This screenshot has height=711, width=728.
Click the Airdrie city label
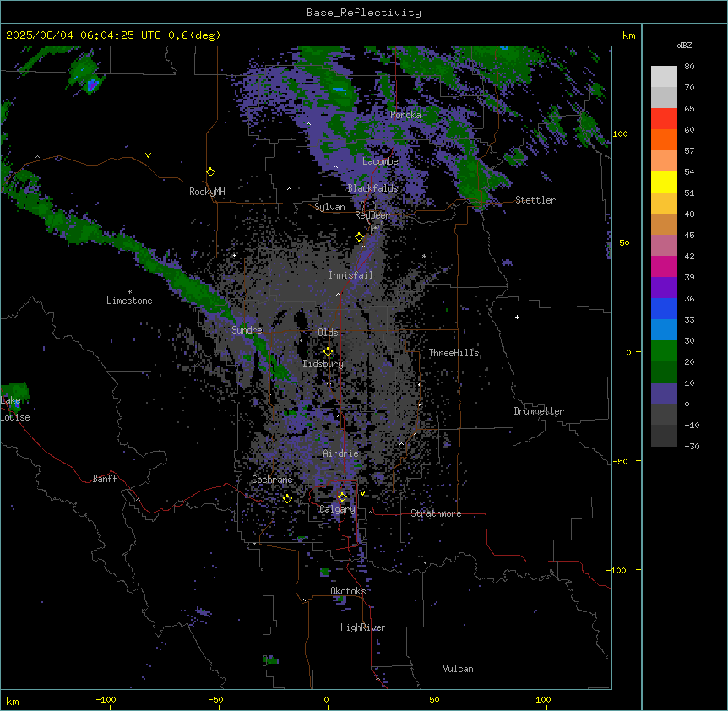(x=341, y=453)
